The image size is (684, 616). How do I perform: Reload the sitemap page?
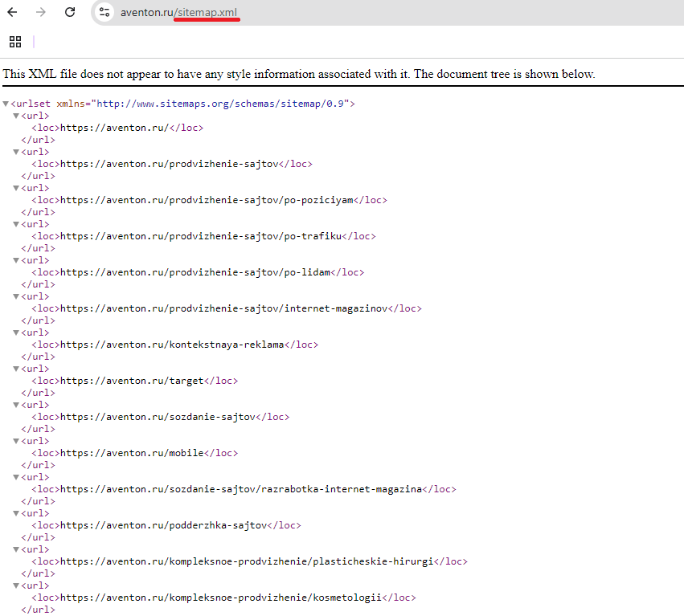pyautogui.click(x=70, y=12)
